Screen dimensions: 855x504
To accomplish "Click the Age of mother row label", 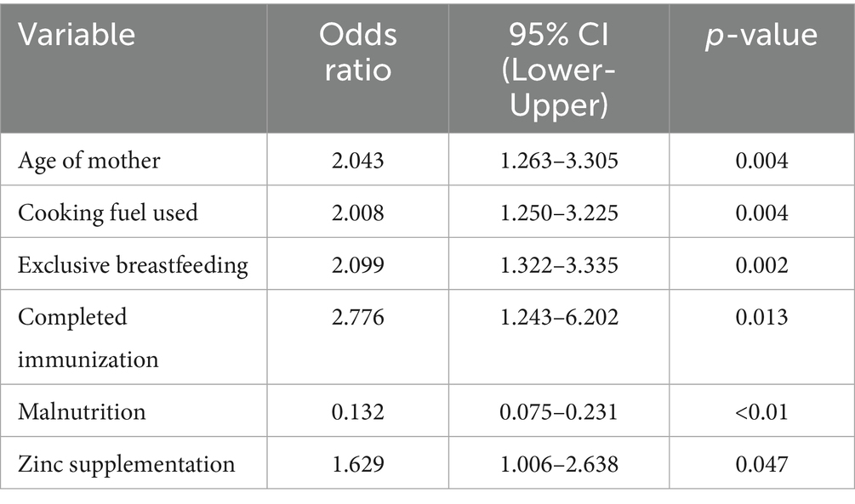I will [x=89, y=160].
